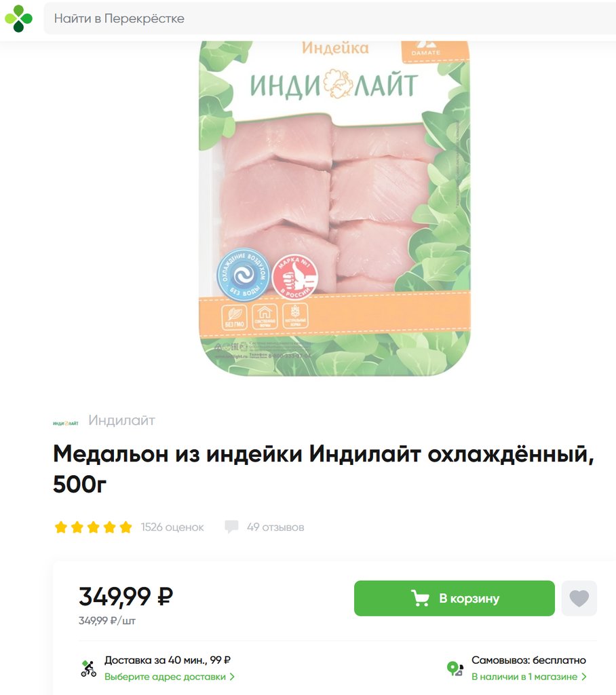
Task: Open the 1526 оценок ratings link
Action: click(x=172, y=527)
